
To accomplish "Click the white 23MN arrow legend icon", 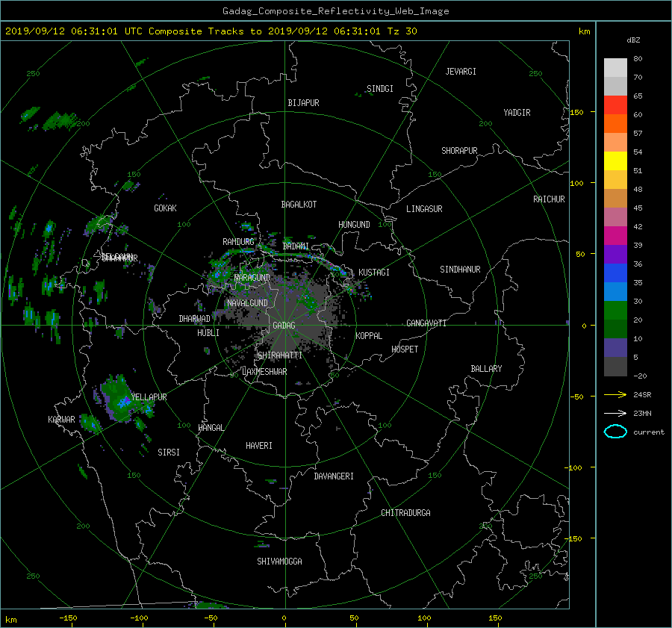I will coord(615,413).
